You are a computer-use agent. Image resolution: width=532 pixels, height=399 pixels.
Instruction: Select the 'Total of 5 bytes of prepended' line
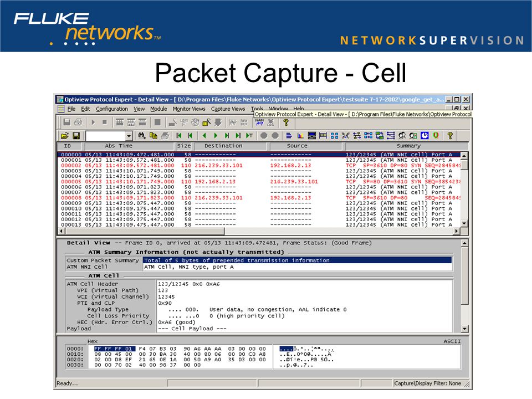pos(297,260)
